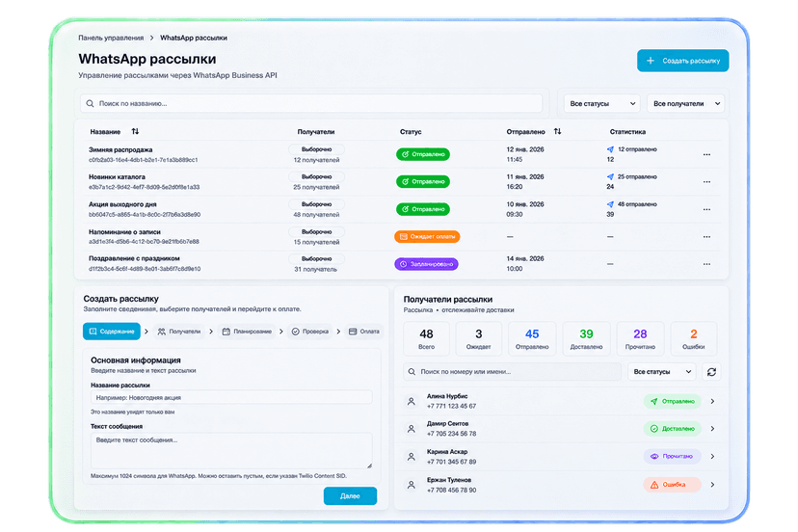798x532 pixels.
Task: Click the 2 Ошибки stat card
Action: tap(694, 338)
